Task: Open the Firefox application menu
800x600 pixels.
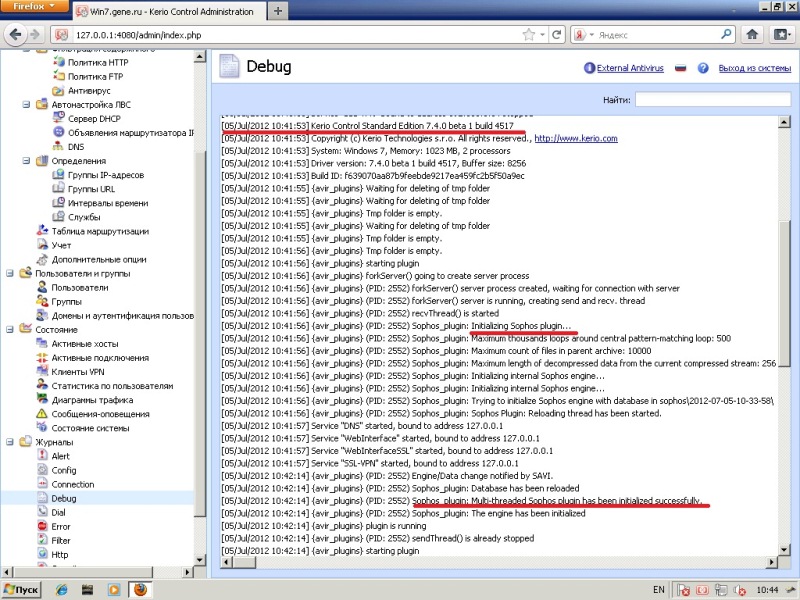Action: tap(34, 7)
